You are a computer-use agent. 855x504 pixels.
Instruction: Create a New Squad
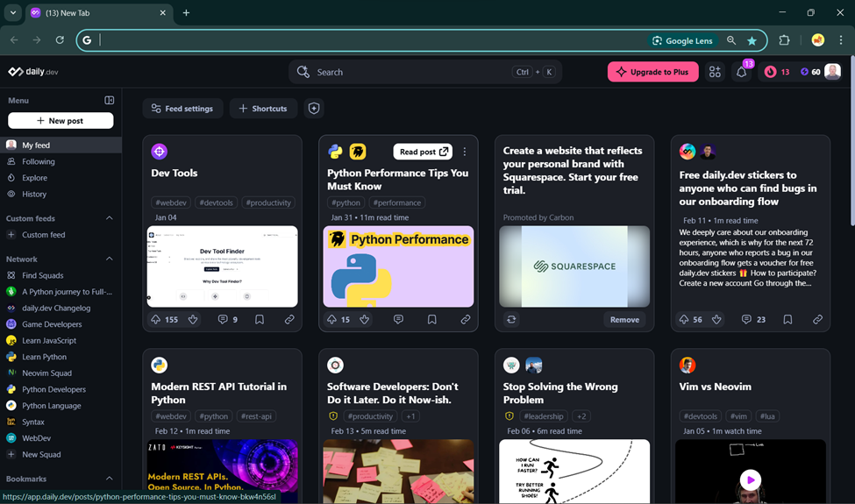click(x=61, y=454)
